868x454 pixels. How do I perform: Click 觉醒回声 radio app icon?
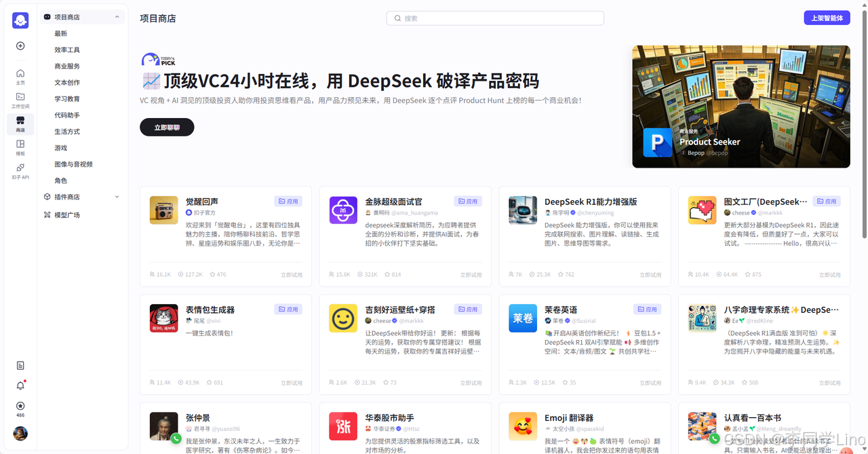point(163,210)
